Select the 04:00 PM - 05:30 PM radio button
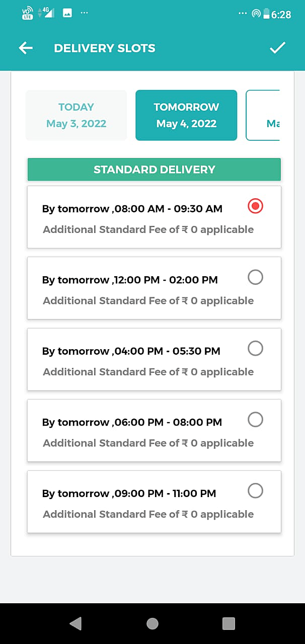The height and width of the screenshot is (644, 305). point(256,348)
